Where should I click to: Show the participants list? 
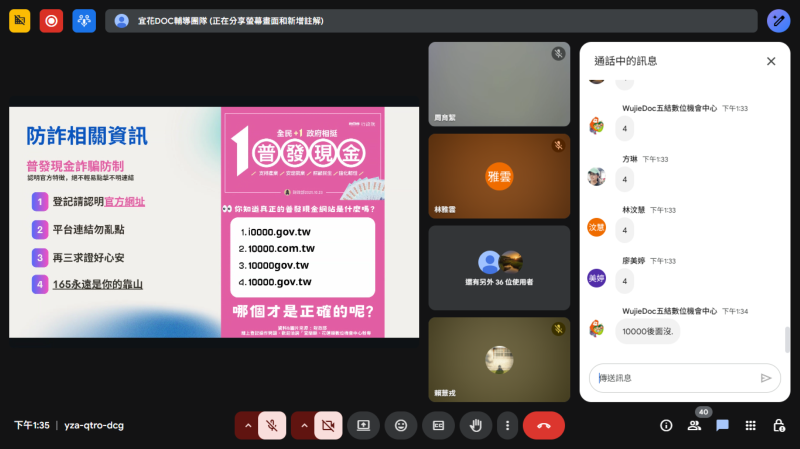tap(694, 425)
